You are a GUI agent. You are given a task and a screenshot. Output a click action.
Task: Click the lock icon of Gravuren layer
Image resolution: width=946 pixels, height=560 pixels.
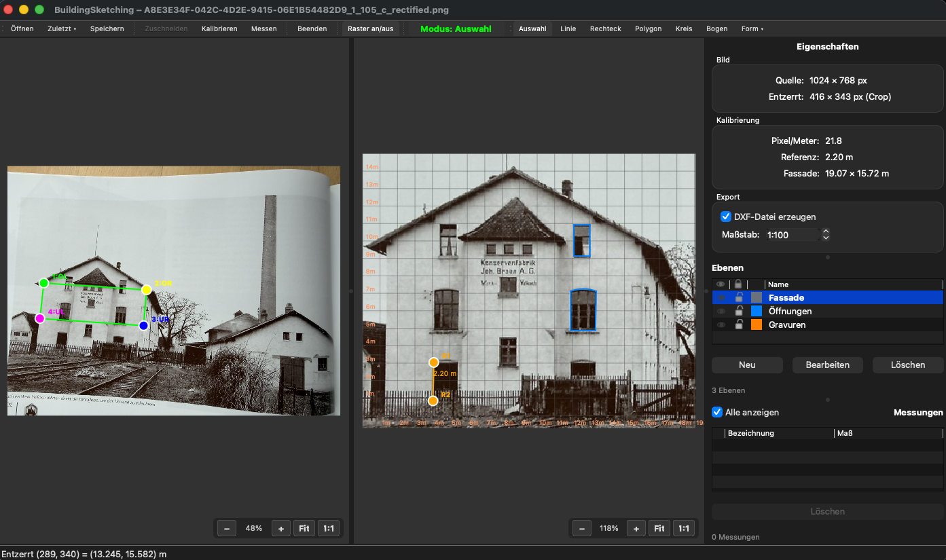click(x=738, y=325)
